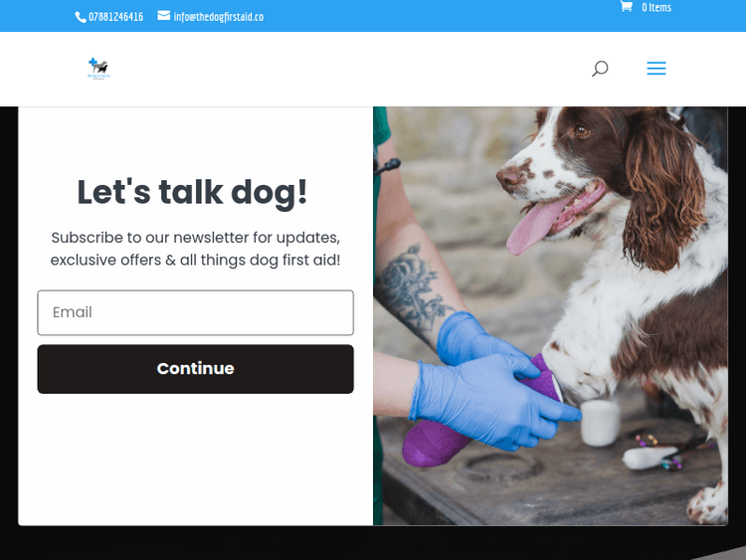Call the number 07881246416
Screen dimensions: 746x560
[115, 17]
